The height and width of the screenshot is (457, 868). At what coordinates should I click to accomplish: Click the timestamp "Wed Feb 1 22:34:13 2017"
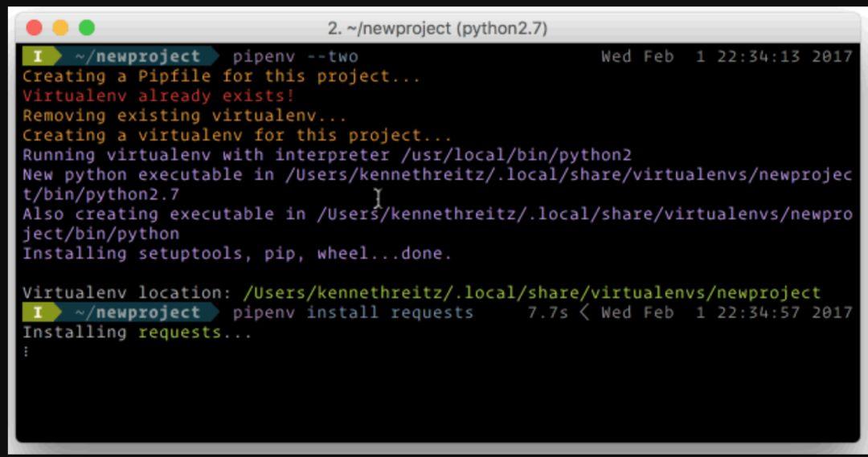pos(727,56)
